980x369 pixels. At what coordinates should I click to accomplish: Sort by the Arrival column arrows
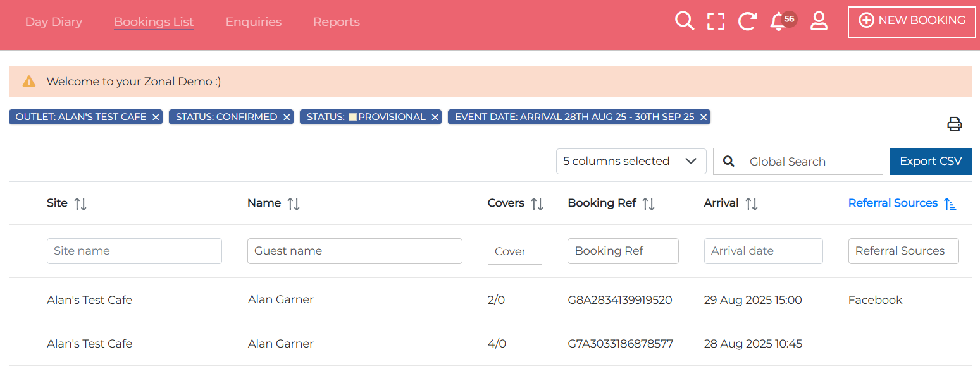coord(751,203)
